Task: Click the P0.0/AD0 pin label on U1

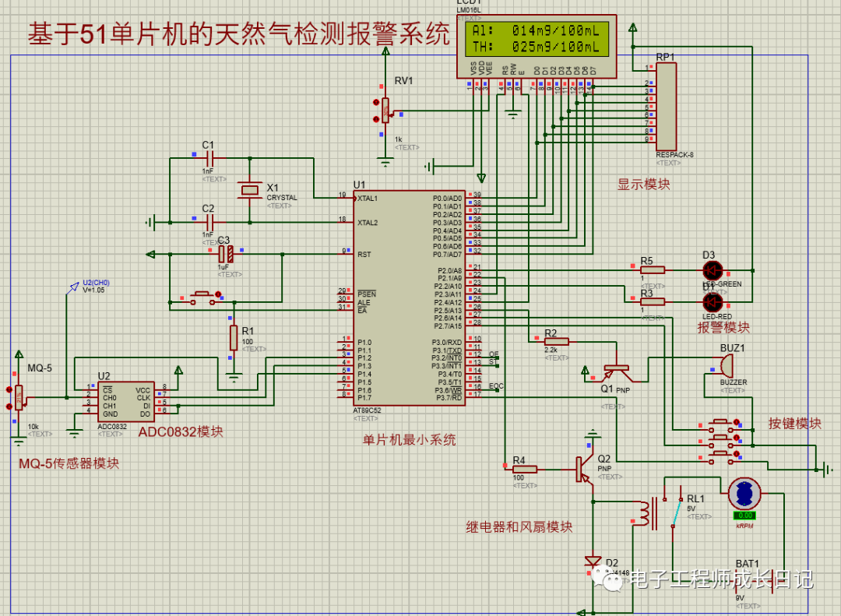Action: (447, 199)
